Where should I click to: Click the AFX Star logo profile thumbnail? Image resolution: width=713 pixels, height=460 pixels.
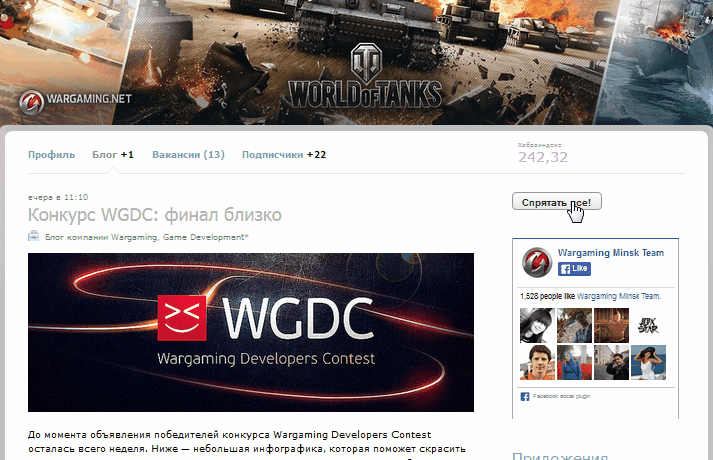pyautogui.click(x=648, y=325)
